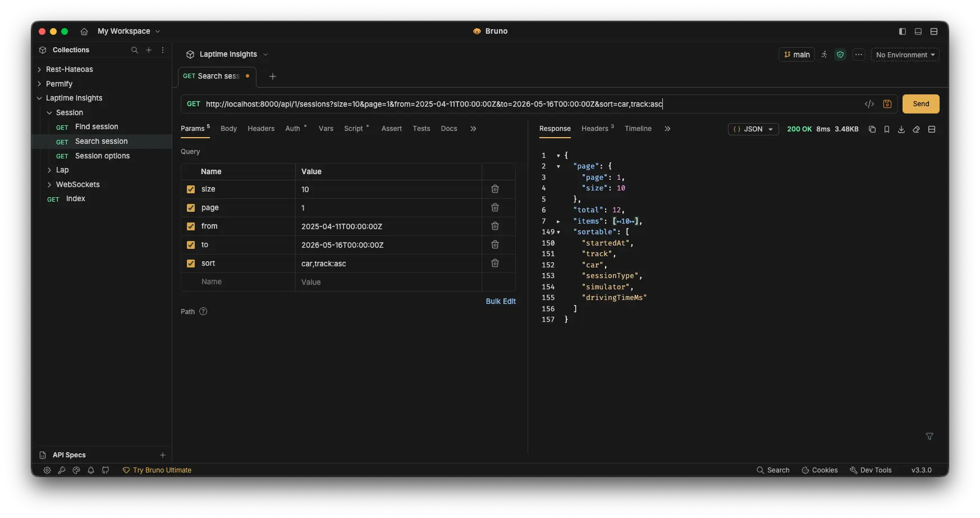Switch to the vertical split layout icon
Viewport: 980px width, 518px height.
(x=934, y=31)
